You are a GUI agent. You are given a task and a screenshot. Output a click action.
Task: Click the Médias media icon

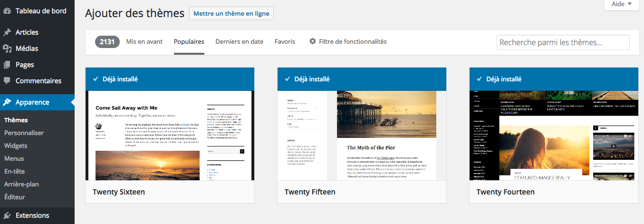(7, 49)
